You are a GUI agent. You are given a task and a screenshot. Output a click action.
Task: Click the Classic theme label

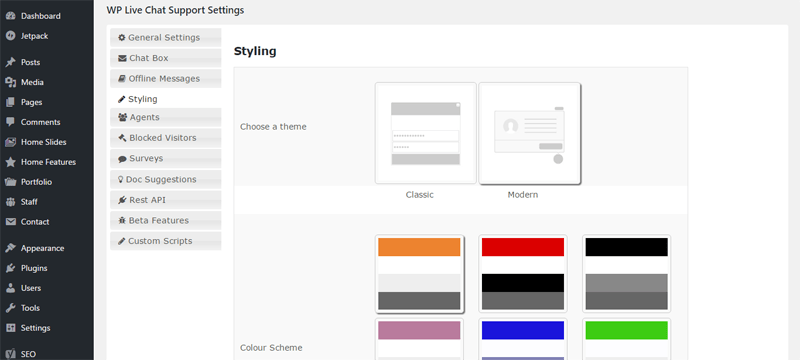[419, 195]
